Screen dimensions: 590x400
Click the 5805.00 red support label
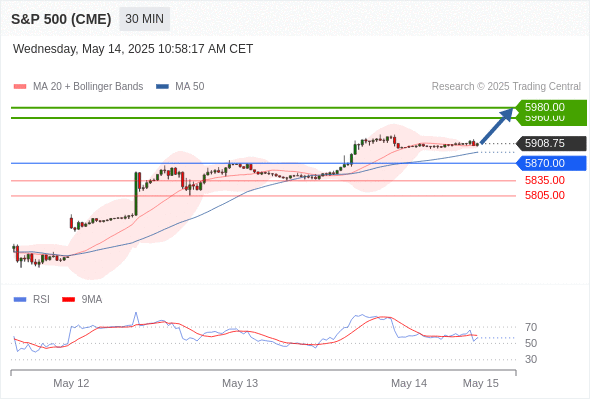tap(545, 195)
